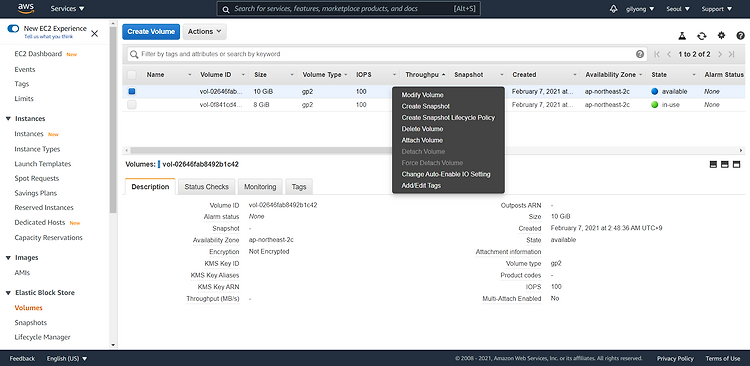
Task: Expand the Services menu
Action: pos(67,9)
